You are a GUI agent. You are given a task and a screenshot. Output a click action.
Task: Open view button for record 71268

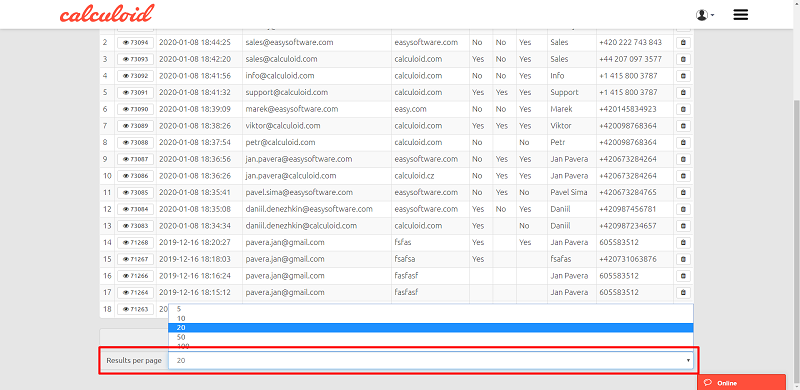pos(135,243)
